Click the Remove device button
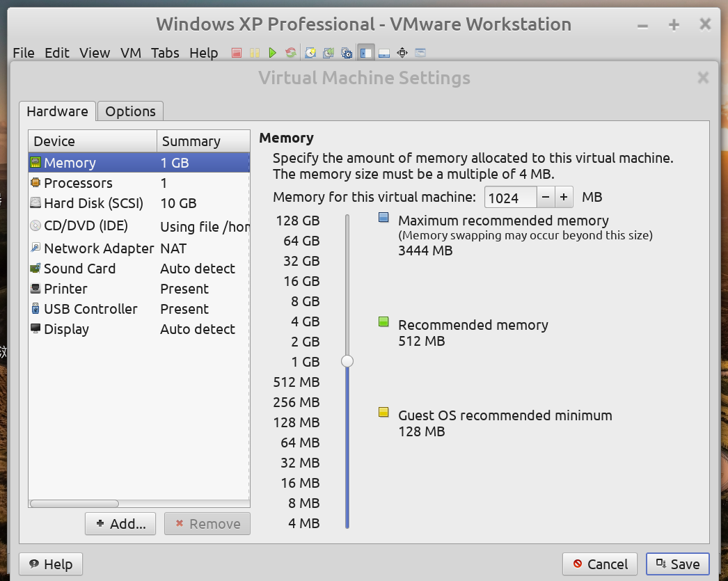This screenshot has width=728, height=581. click(x=207, y=524)
